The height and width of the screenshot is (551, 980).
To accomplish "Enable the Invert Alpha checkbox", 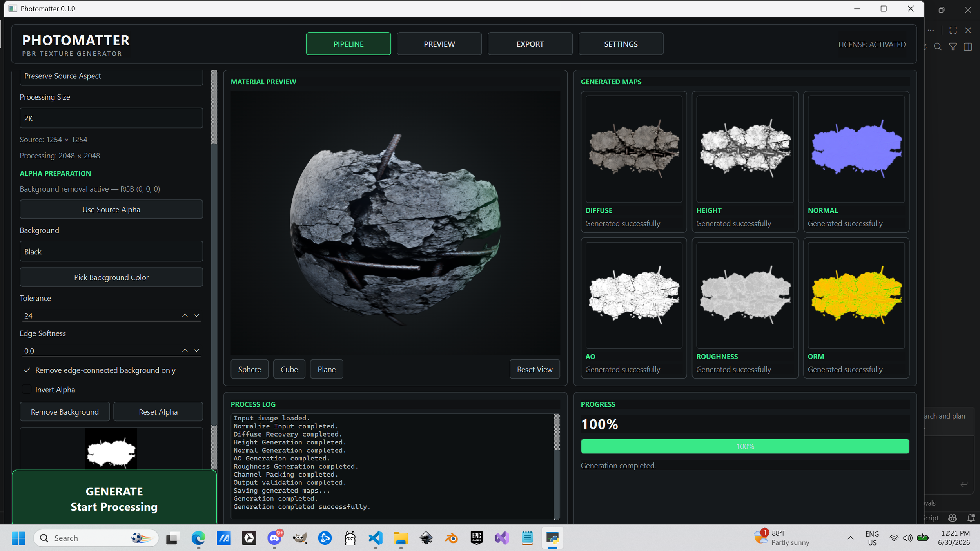I will pyautogui.click(x=27, y=389).
